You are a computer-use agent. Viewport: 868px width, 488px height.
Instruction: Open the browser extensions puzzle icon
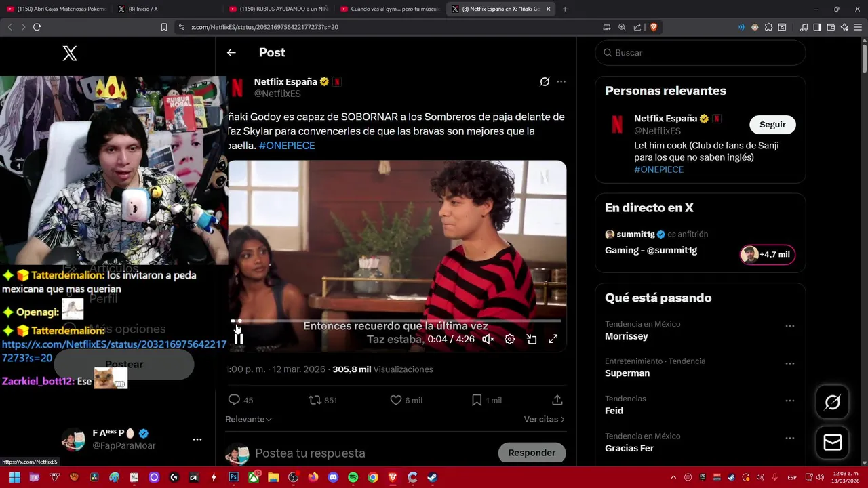(768, 27)
